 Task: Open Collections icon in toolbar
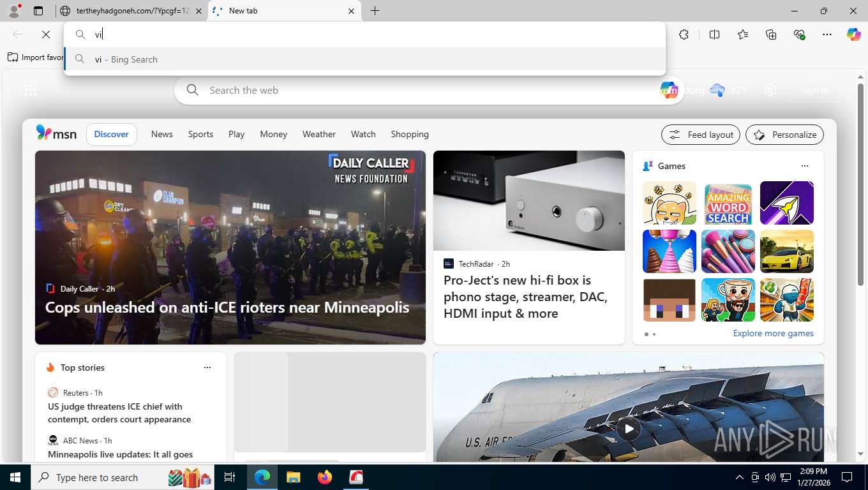pos(771,34)
